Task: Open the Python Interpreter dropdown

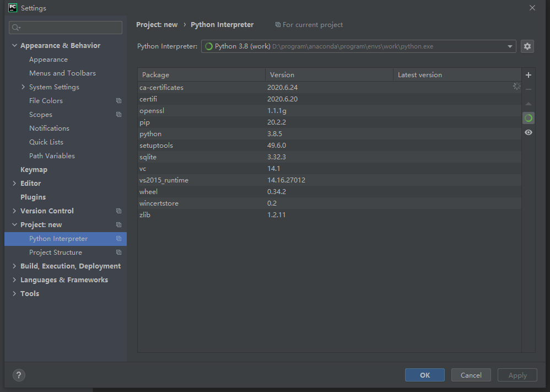Action: 358,46
